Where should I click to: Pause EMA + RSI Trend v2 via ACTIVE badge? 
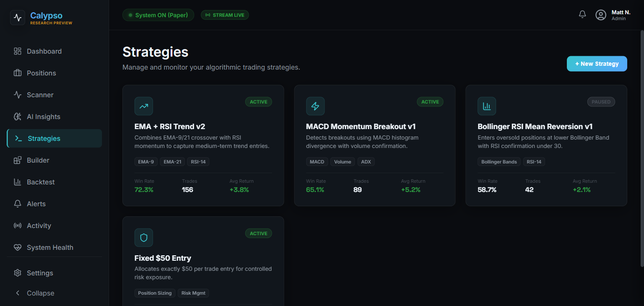tap(258, 101)
